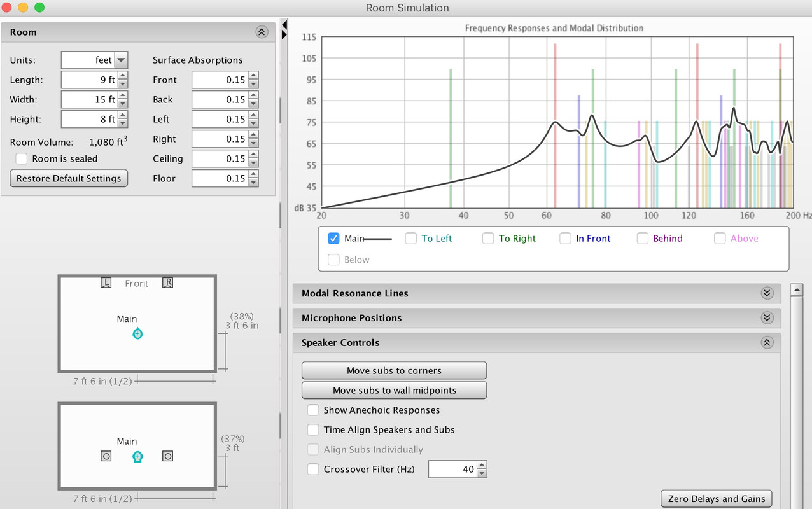This screenshot has width=812, height=509.
Task: Click the Ceiling absorption stepper arrows
Action: tap(254, 158)
